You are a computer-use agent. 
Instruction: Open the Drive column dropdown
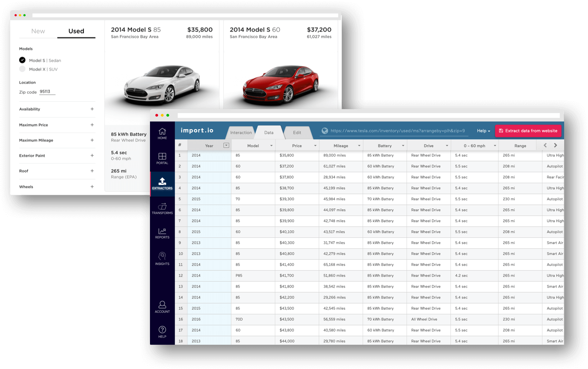(447, 146)
